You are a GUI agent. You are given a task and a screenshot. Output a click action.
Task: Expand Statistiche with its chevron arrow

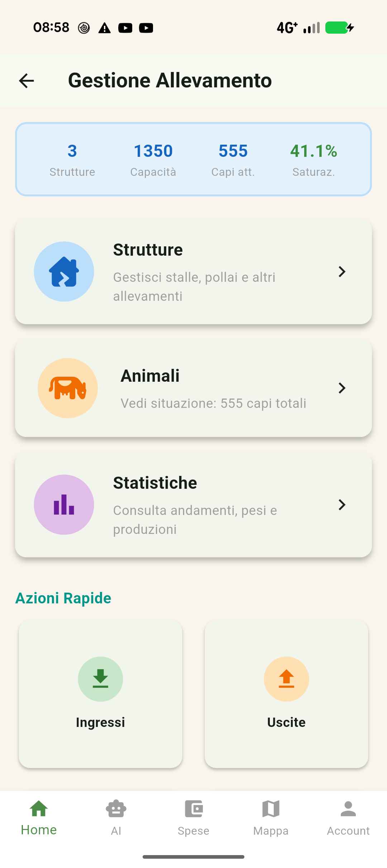pos(342,505)
